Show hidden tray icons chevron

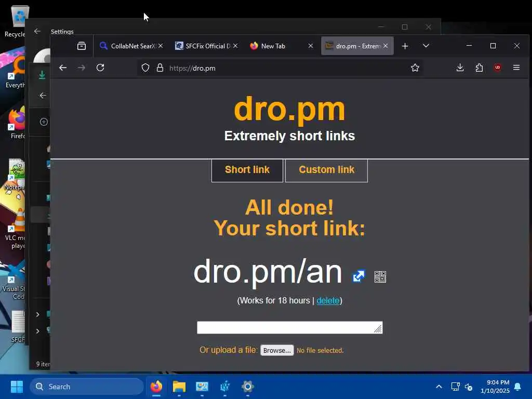pos(438,387)
